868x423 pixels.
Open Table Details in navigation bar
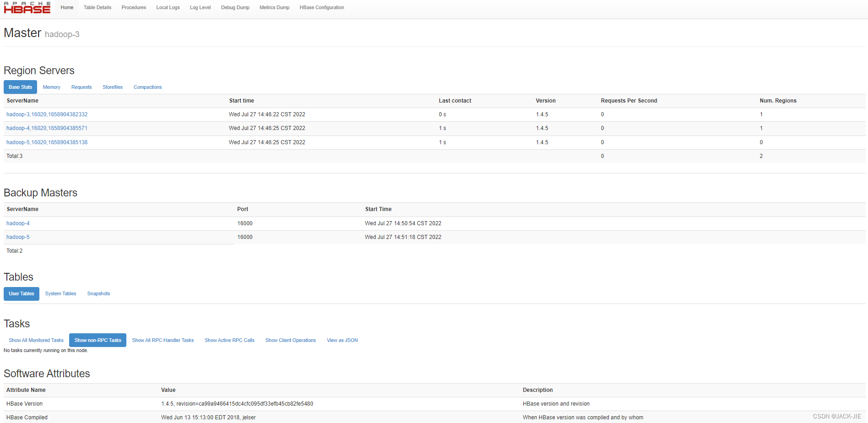tap(98, 7)
